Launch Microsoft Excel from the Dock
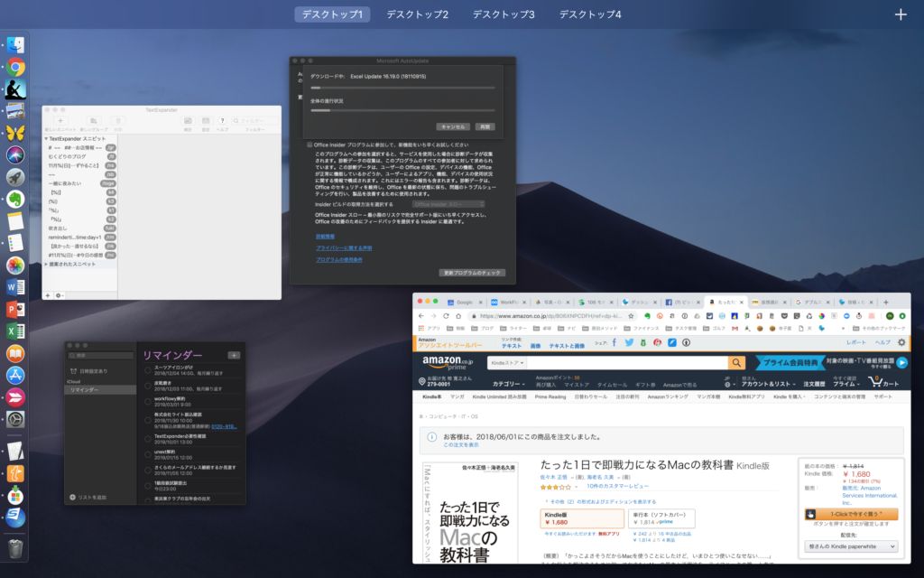 click(15, 331)
